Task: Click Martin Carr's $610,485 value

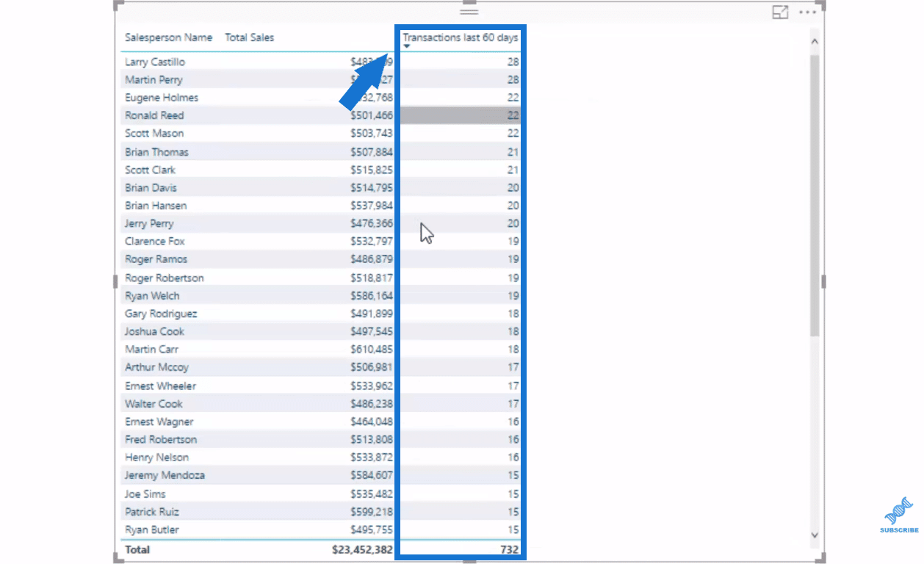Action: [x=372, y=349]
